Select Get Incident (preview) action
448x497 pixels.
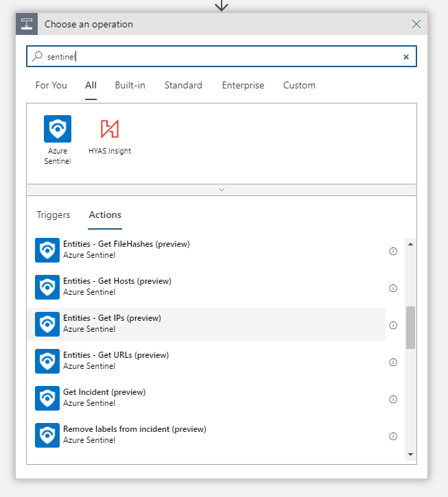coord(207,398)
